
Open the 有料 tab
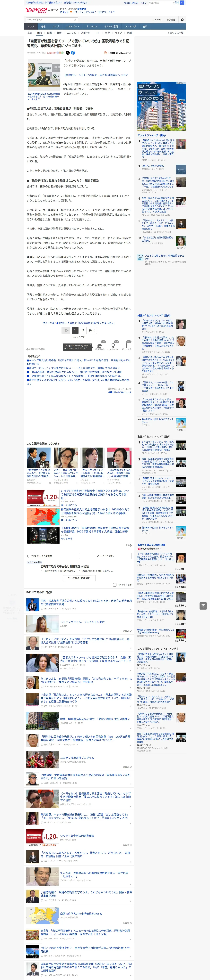[x=145, y=27]
